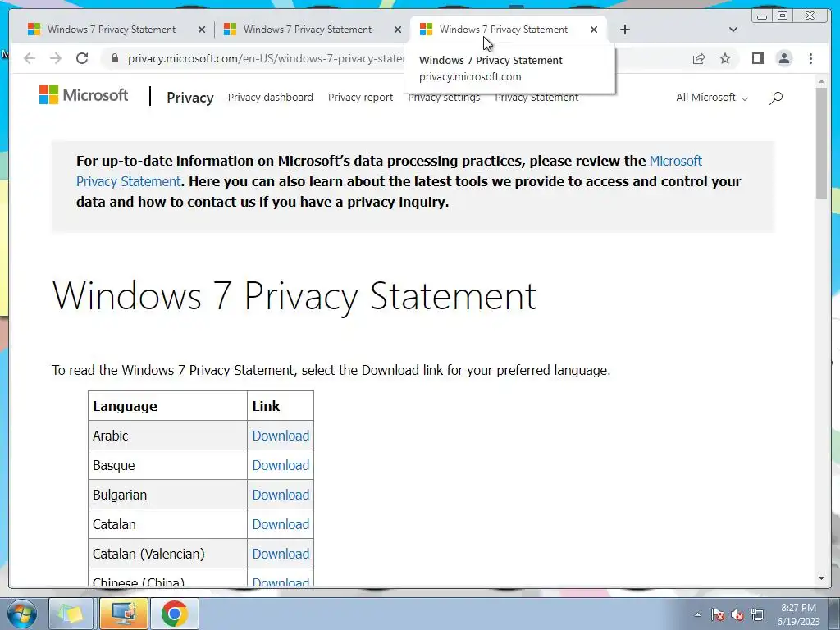Image resolution: width=840 pixels, height=630 pixels.
Task: Click the padlock site info icon
Action: pos(114,58)
